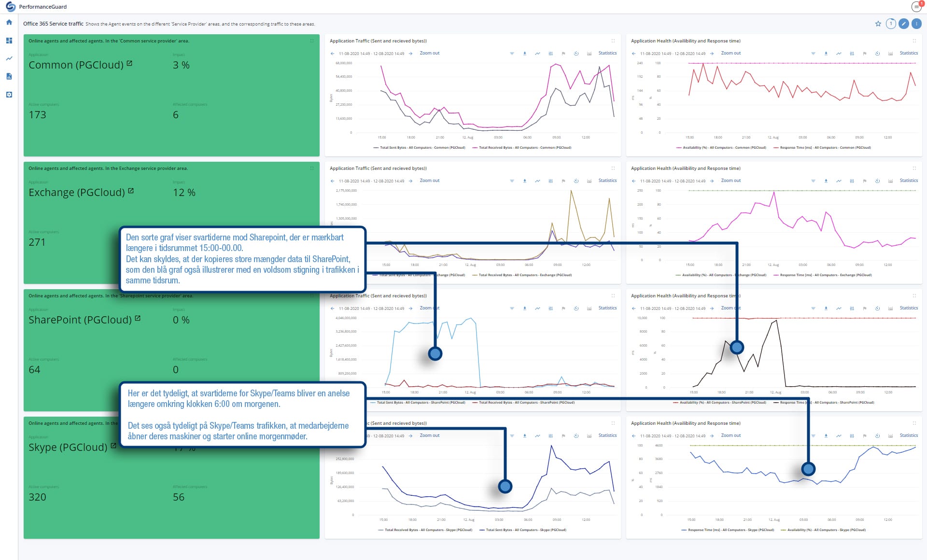The image size is (927, 560).
Task: Click date range on Common Traffic chart
Action: pyautogui.click(x=371, y=54)
